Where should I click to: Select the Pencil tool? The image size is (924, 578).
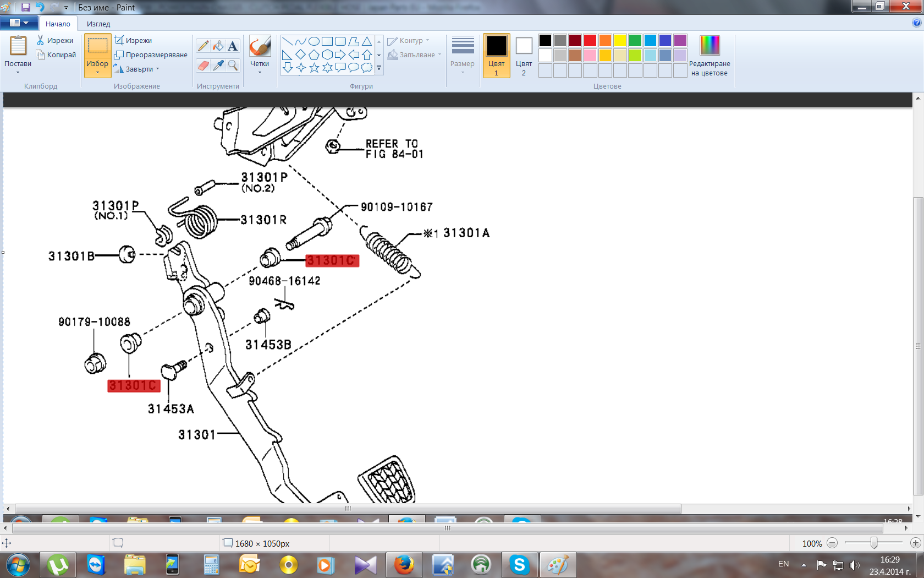click(203, 46)
